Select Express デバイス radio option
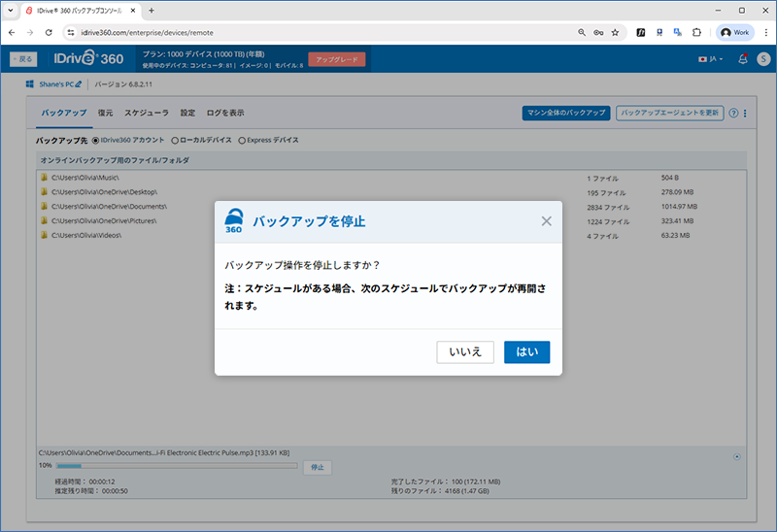 pyautogui.click(x=242, y=141)
